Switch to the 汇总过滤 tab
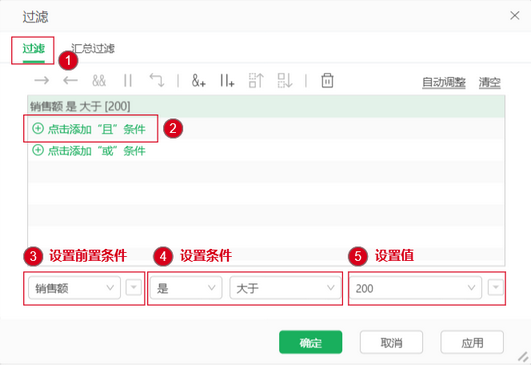The width and height of the screenshot is (531, 365). [x=93, y=48]
